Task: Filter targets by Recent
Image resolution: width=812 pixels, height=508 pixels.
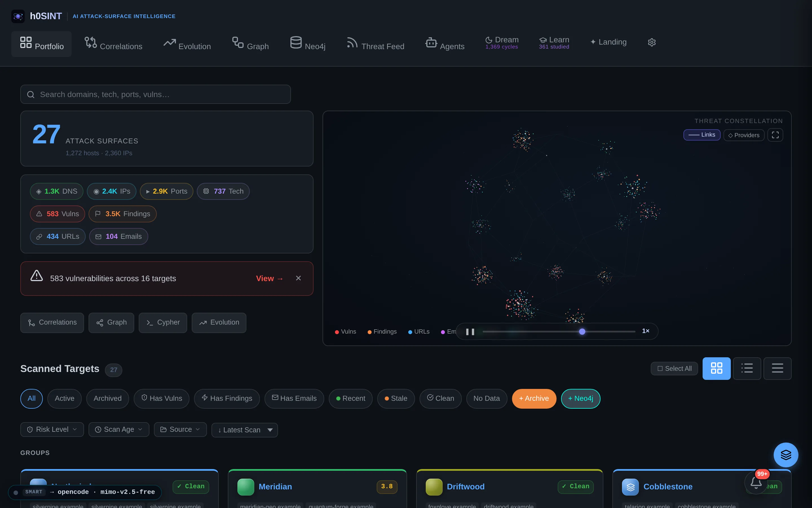Action: (x=351, y=398)
